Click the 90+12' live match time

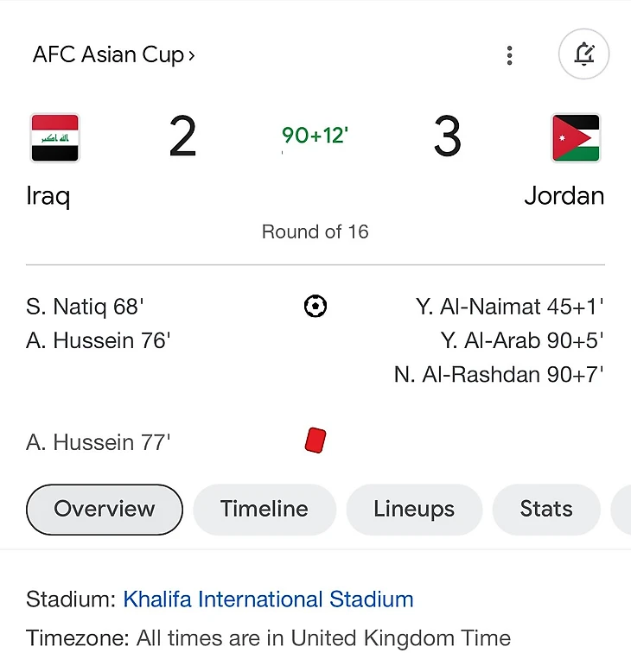click(315, 136)
